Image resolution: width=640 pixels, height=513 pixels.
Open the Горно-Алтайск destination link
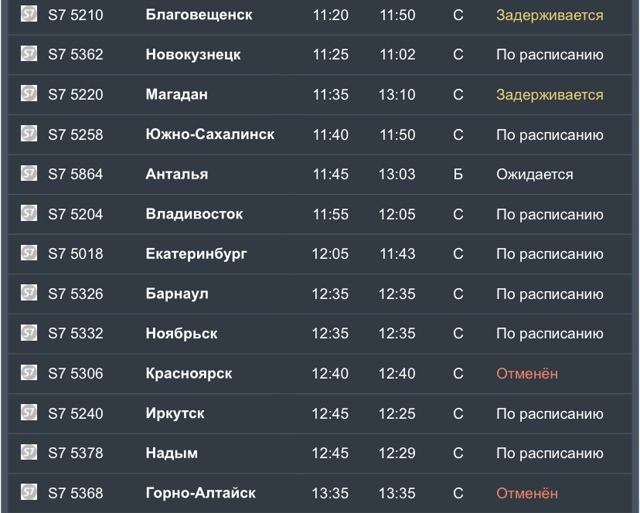(200, 493)
